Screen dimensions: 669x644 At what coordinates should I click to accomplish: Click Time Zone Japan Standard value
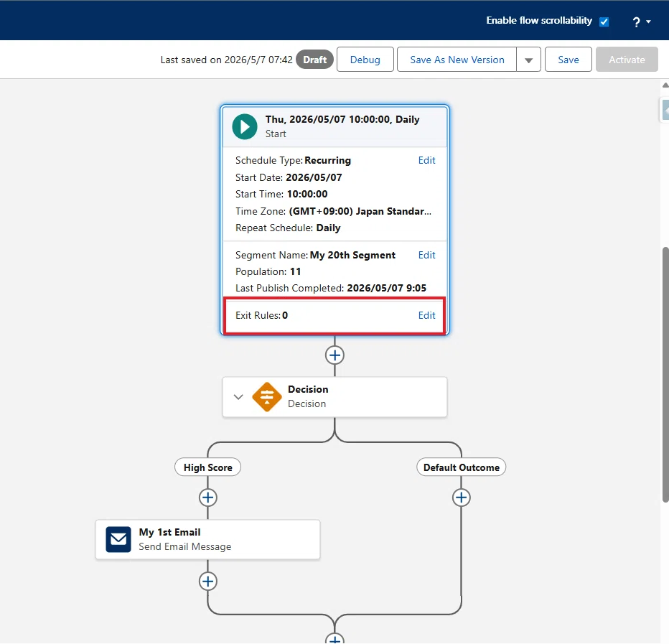point(360,211)
